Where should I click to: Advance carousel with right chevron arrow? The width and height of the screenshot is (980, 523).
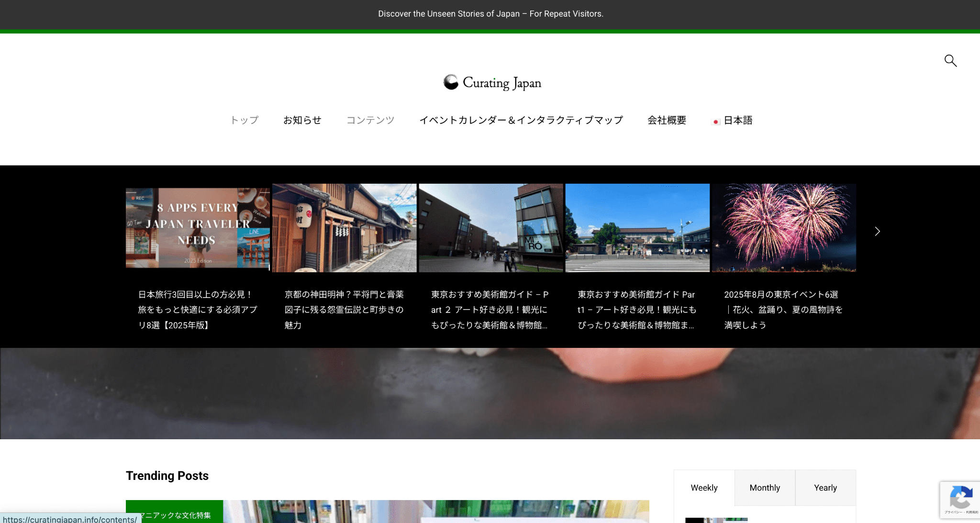(x=877, y=232)
